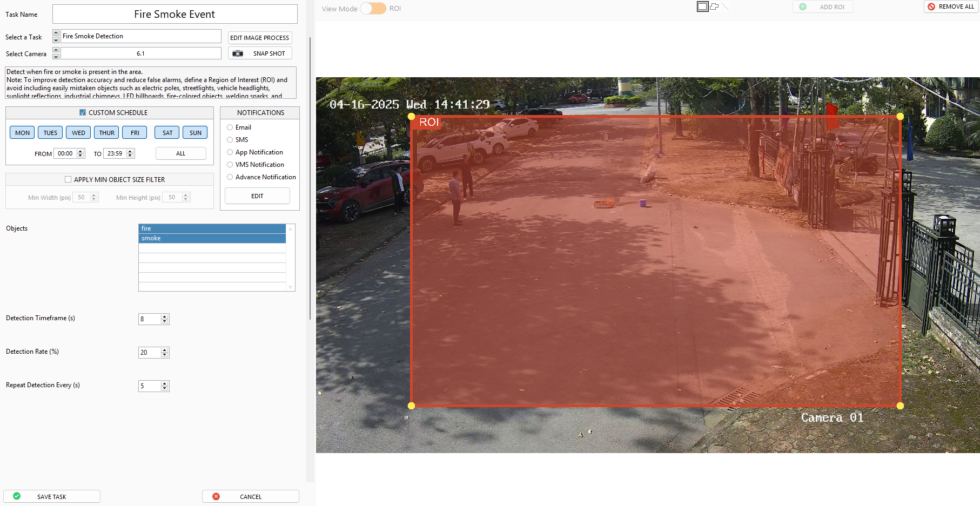Click the red Remove All prohibition icon
The height and width of the screenshot is (506, 980).
(931, 6)
